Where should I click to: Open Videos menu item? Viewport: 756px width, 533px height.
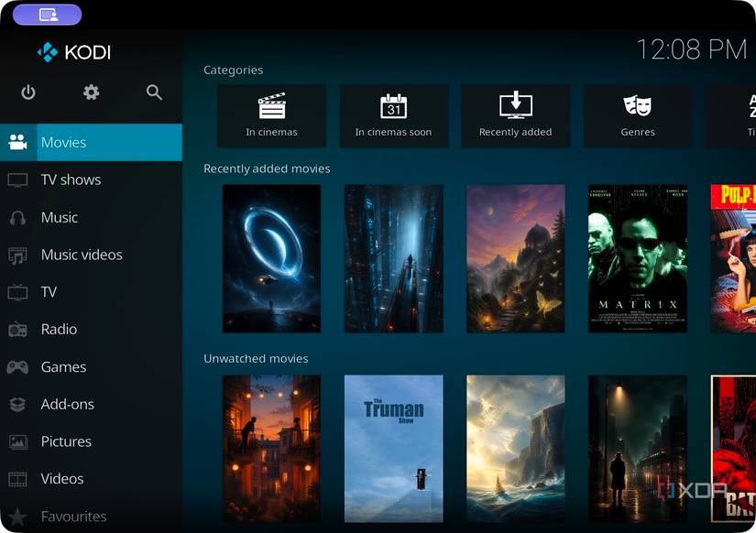click(91, 479)
